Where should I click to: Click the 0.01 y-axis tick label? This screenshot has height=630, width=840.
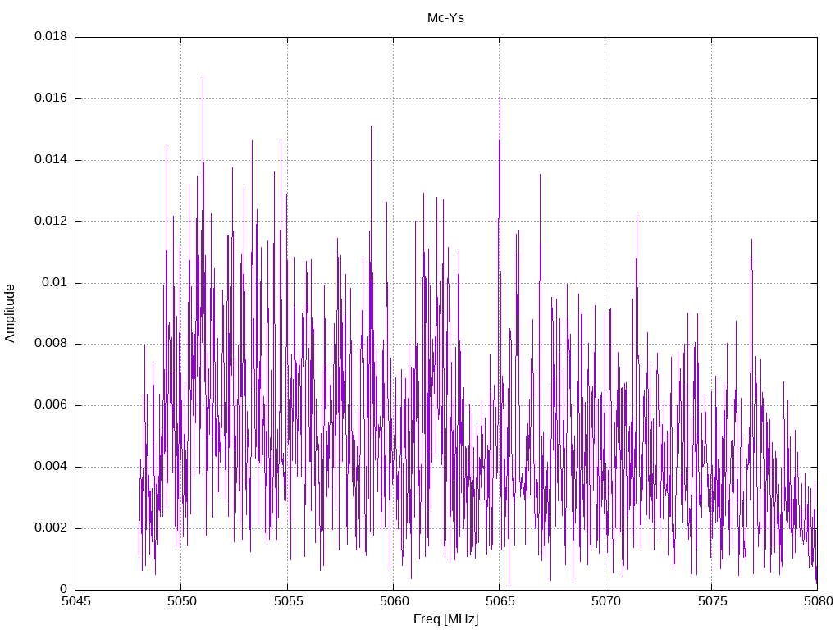coord(55,282)
